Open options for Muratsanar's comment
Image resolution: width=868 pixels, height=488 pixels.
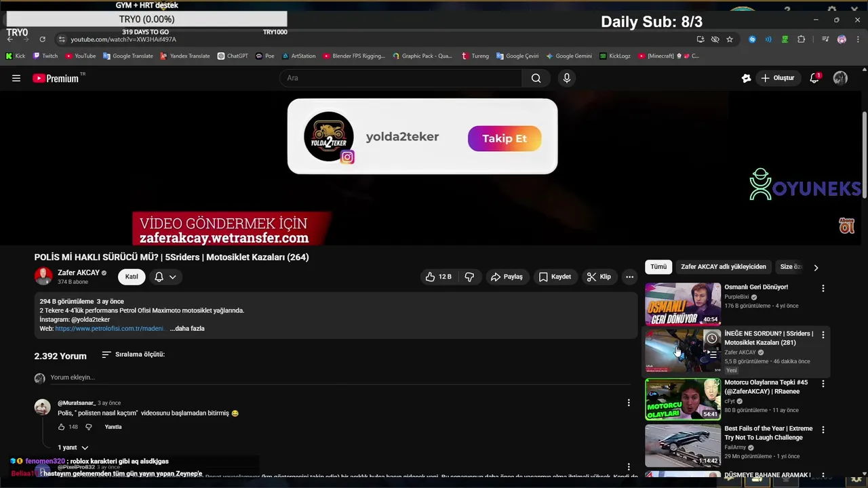629,403
